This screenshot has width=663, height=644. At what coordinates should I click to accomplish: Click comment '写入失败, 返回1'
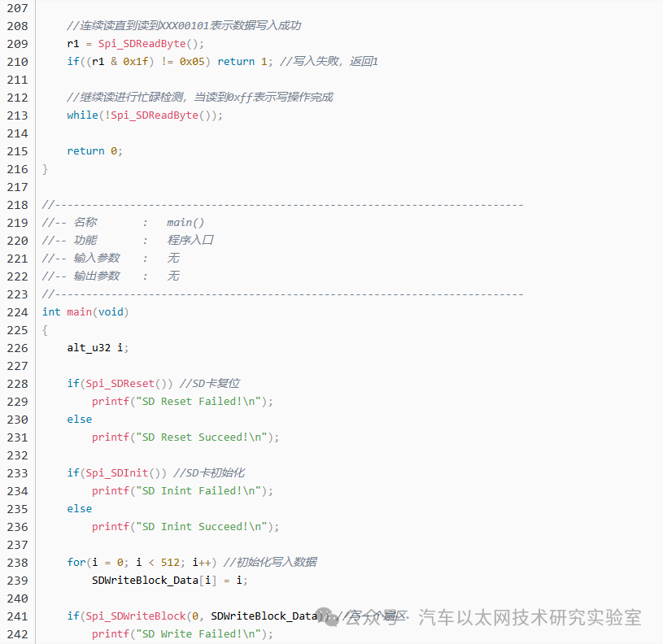point(329,62)
